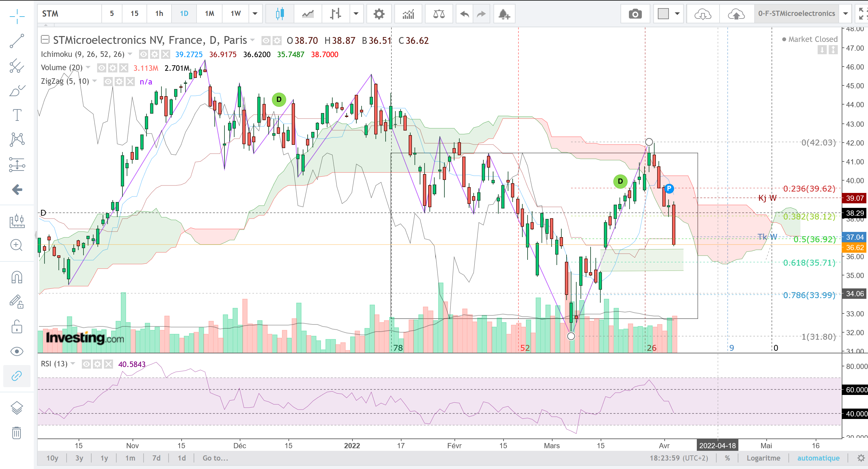This screenshot has width=868, height=469.
Task: Click the STM symbol input field
Action: [70, 14]
